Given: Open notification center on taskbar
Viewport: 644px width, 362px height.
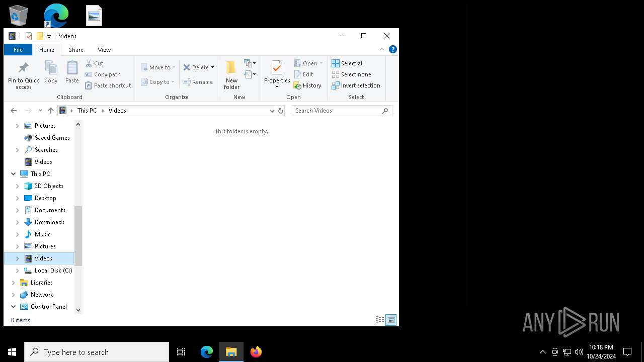Looking at the screenshot, I should tap(627, 352).
